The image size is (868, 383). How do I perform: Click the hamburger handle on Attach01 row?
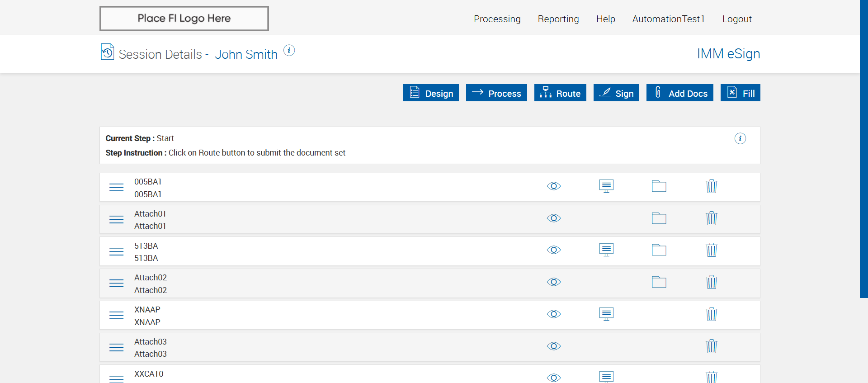[x=116, y=219]
